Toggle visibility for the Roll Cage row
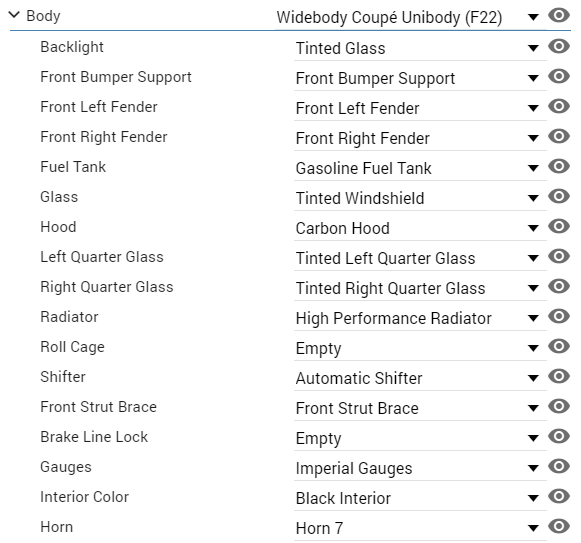The image size is (581, 543). (558, 346)
